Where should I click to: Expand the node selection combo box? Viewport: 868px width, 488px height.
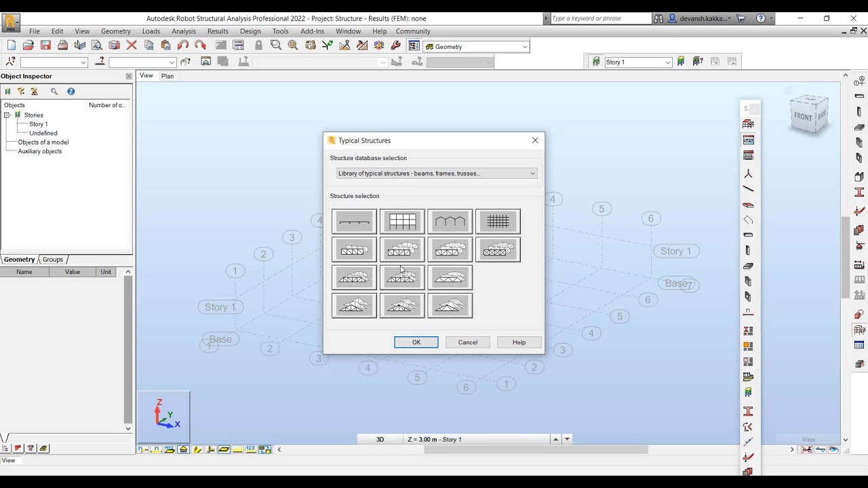pyautogui.click(x=54, y=62)
